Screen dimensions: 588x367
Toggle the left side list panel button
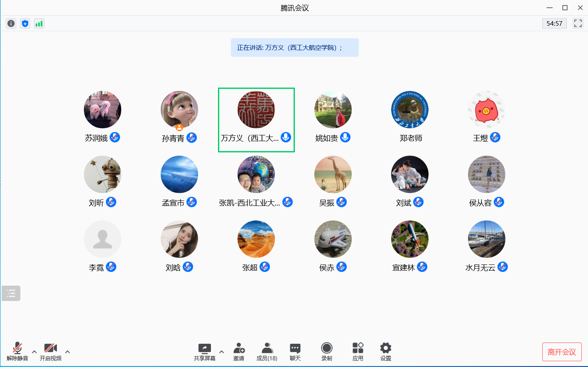11,294
